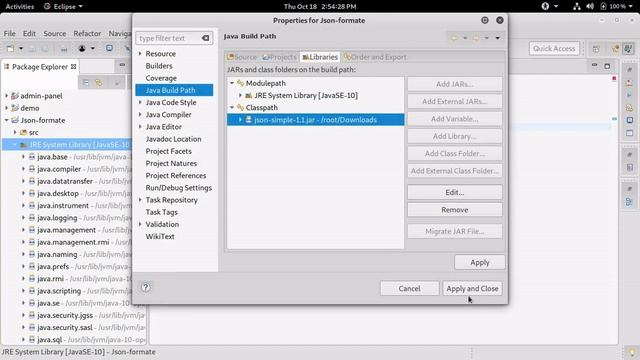The height and width of the screenshot is (360, 640).
Task: Open the File menu in Eclipse
Action: (9, 33)
